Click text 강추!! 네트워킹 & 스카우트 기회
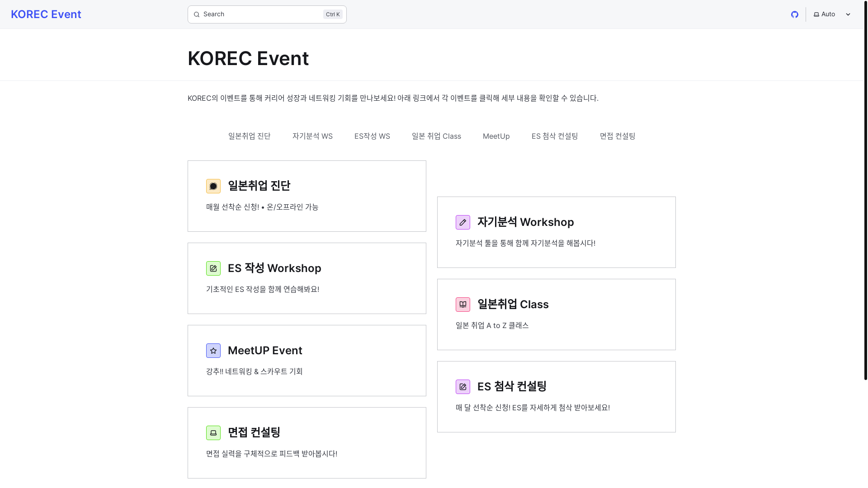868x488 pixels. 254,371
